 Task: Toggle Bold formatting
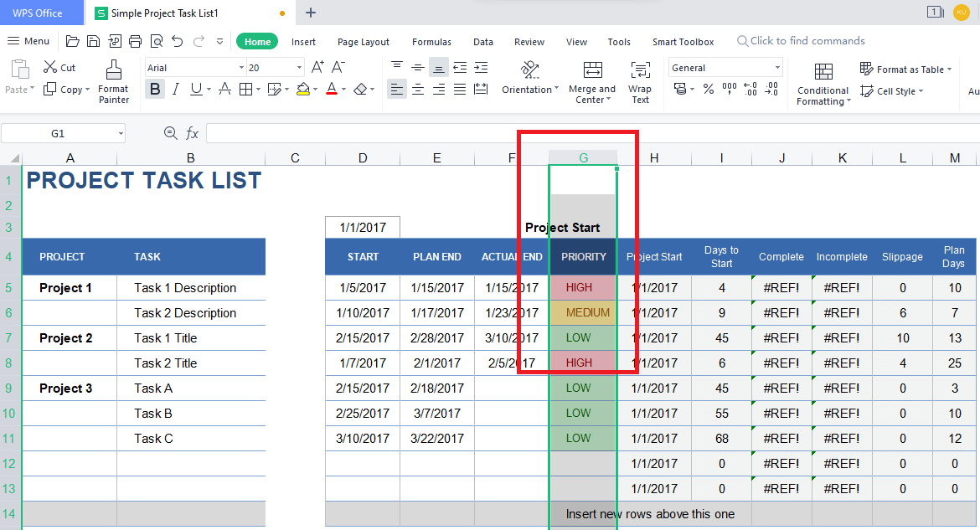155,89
